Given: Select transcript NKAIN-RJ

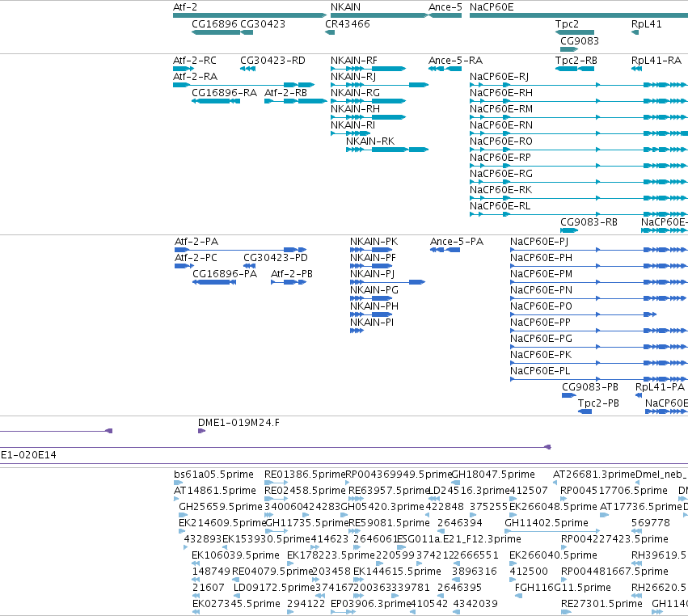Looking at the screenshot, I should pos(379,85).
